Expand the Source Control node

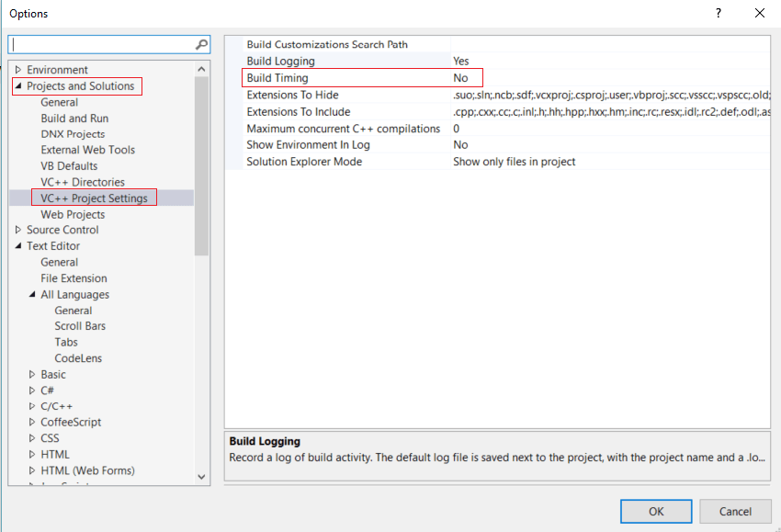coord(18,230)
